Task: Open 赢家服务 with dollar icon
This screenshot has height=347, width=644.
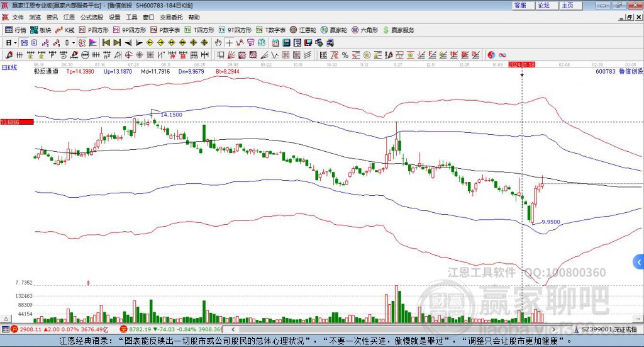Action: coord(398,30)
